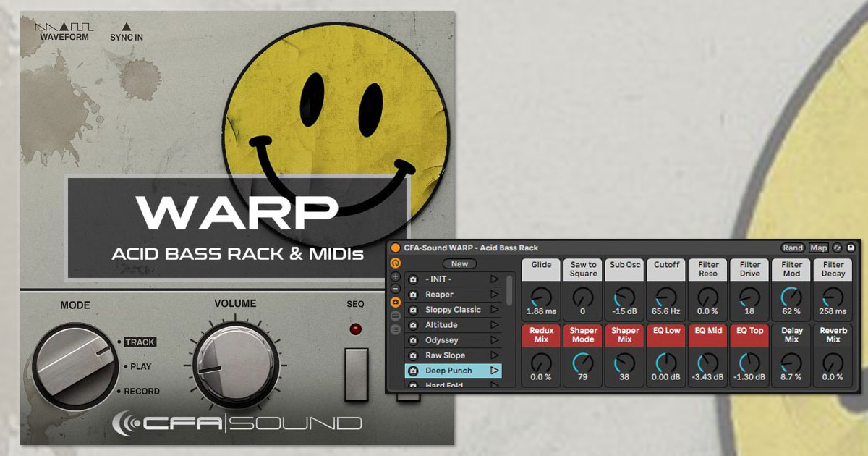Click the variations list scrollbar

[x=509, y=290]
